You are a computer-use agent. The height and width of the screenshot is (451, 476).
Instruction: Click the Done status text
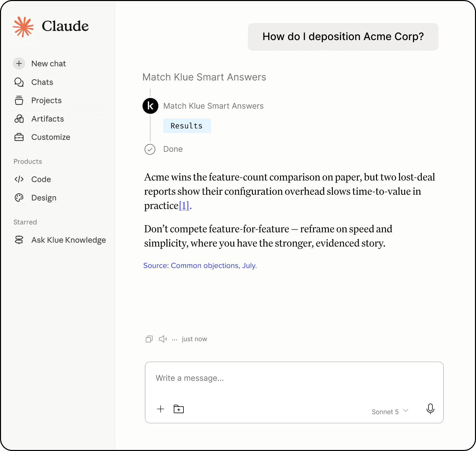[173, 149]
